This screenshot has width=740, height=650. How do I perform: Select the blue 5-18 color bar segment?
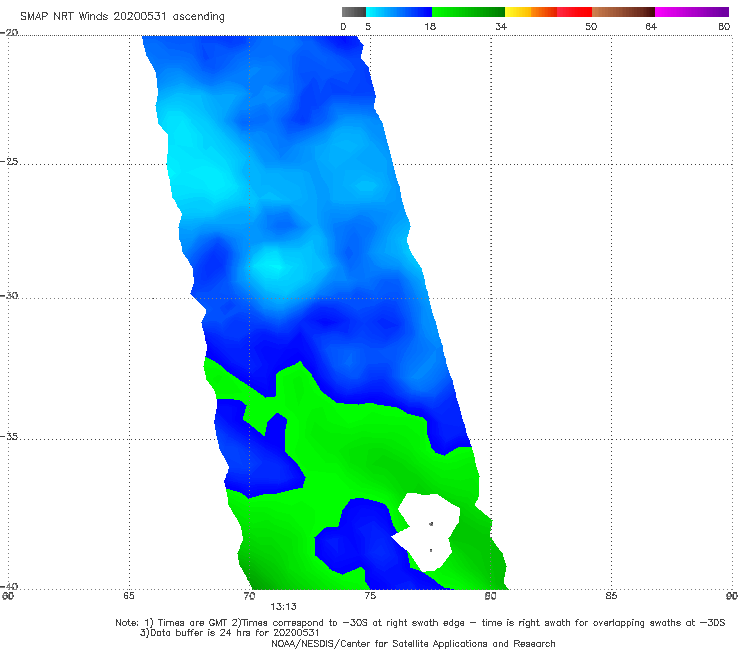399,12
